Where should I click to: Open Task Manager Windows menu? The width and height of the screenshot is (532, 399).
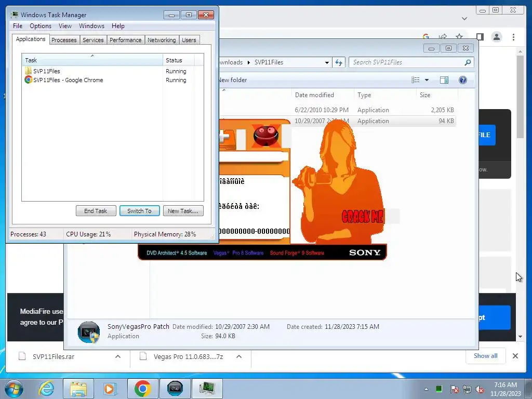pyautogui.click(x=91, y=26)
